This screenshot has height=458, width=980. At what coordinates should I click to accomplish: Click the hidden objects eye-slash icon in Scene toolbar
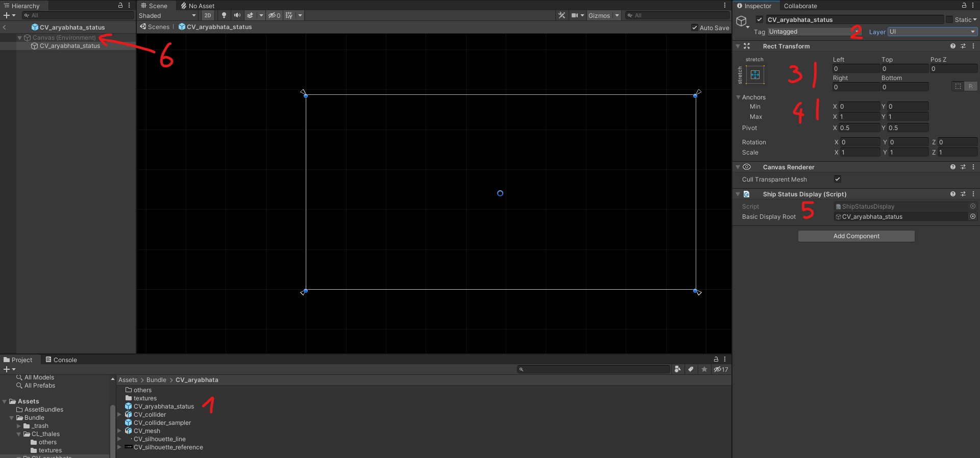click(x=275, y=15)
